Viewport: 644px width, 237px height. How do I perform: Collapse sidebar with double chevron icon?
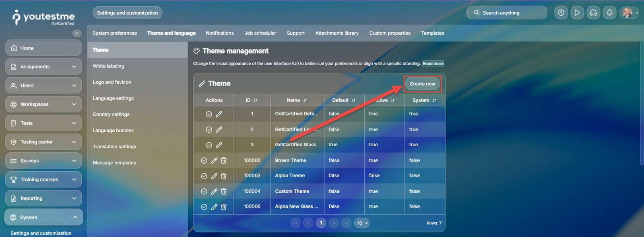coord(77,33)
